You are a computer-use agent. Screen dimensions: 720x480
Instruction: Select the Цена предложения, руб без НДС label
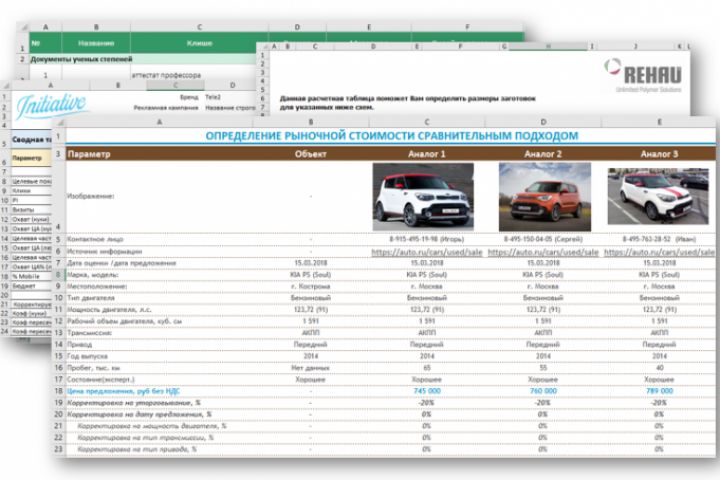pos(124,391)
